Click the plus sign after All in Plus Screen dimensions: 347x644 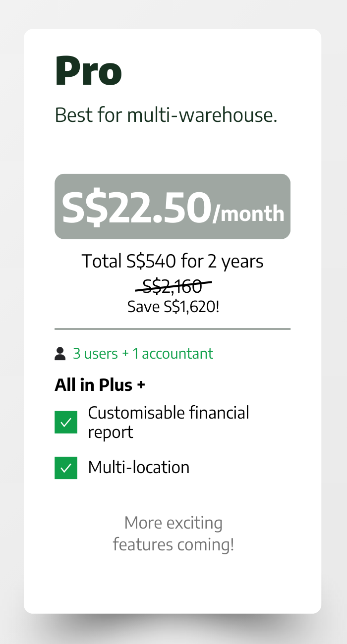pyautogui.click(x=141, y=385)
